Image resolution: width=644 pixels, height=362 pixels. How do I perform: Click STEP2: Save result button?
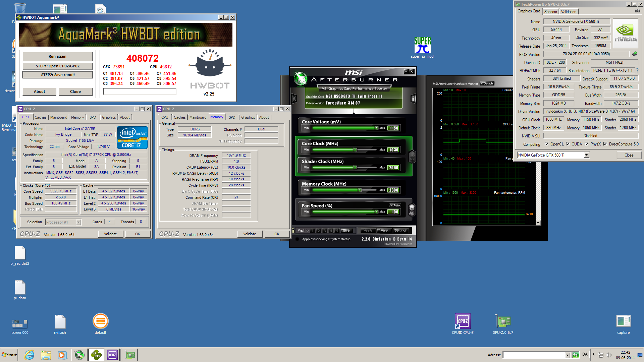(x=58, y=75)
